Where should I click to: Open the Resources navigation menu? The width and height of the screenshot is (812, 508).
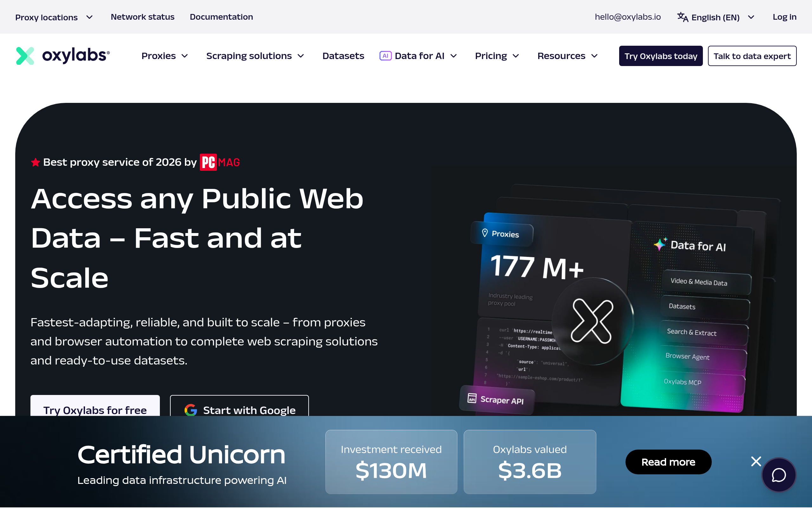click(x=567, y=56)
